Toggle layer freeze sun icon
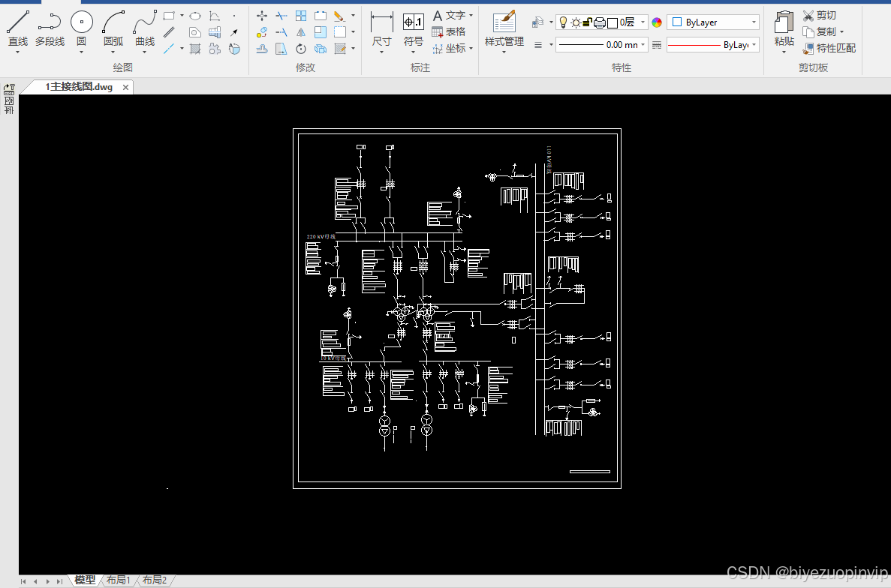Image resolution: width=891 pixels, height=588 pixels. (576, 22)
